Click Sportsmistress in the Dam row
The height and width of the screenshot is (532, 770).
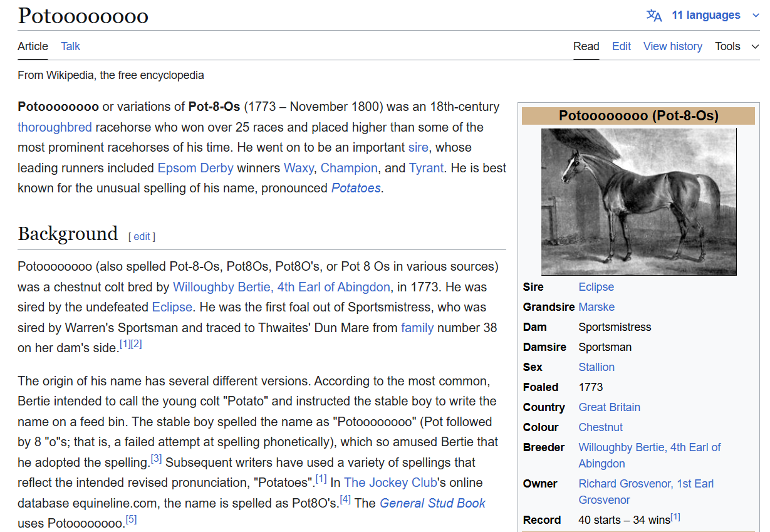coord(615,327)
